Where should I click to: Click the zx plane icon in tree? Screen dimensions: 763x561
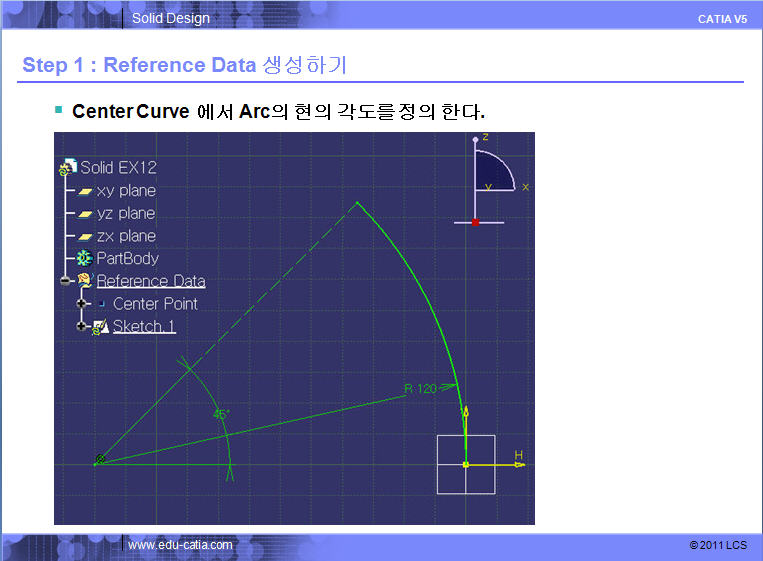click(86, 237)
